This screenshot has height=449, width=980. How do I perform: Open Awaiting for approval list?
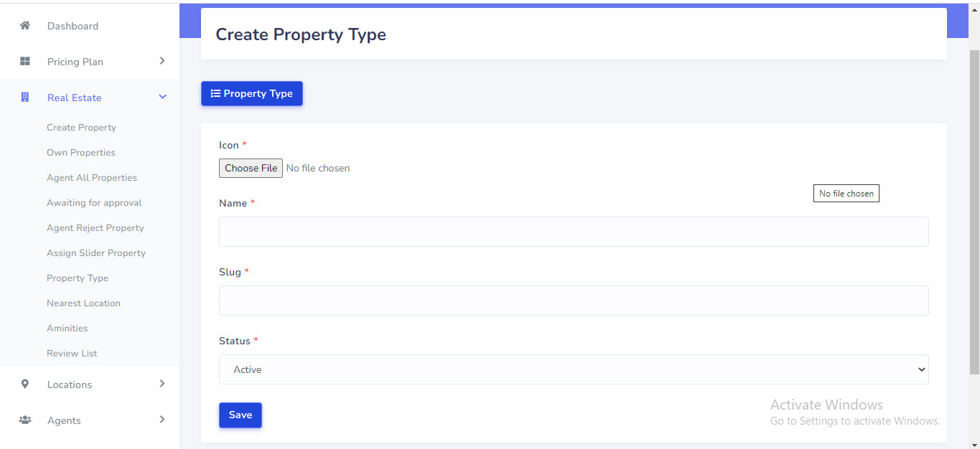pos(94,203)
